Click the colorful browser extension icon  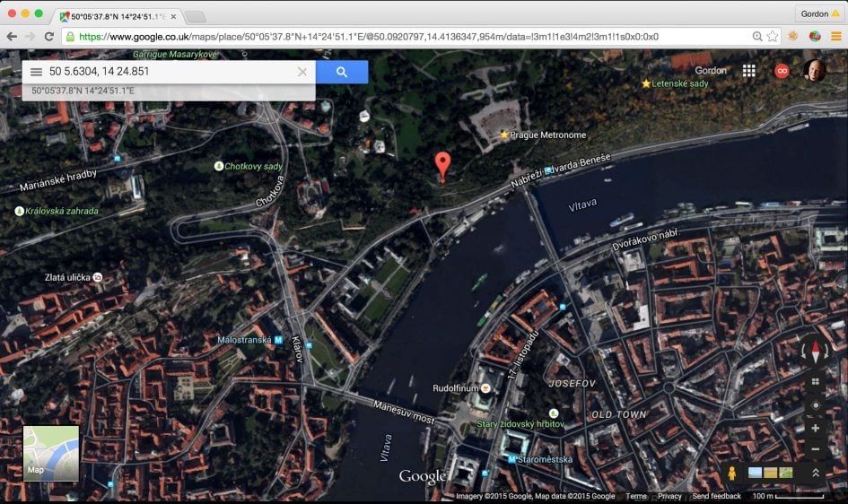point(815,37)
